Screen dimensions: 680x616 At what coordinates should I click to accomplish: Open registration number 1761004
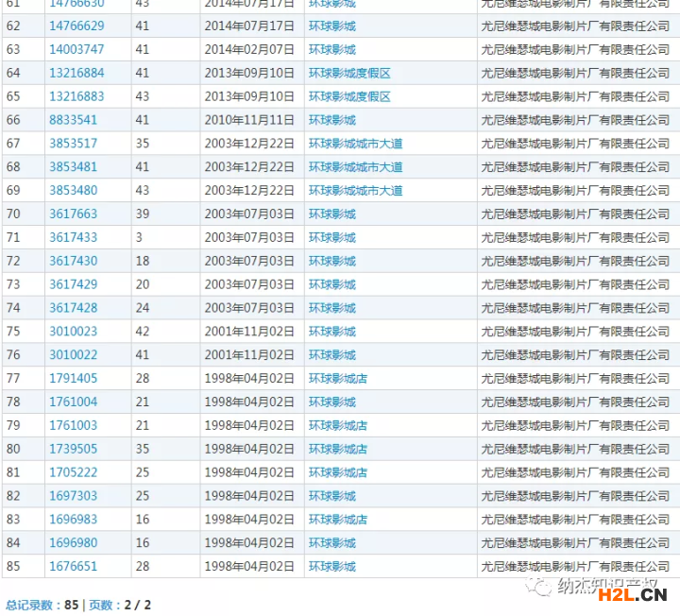pyautogui.click(x=73, y=402)
